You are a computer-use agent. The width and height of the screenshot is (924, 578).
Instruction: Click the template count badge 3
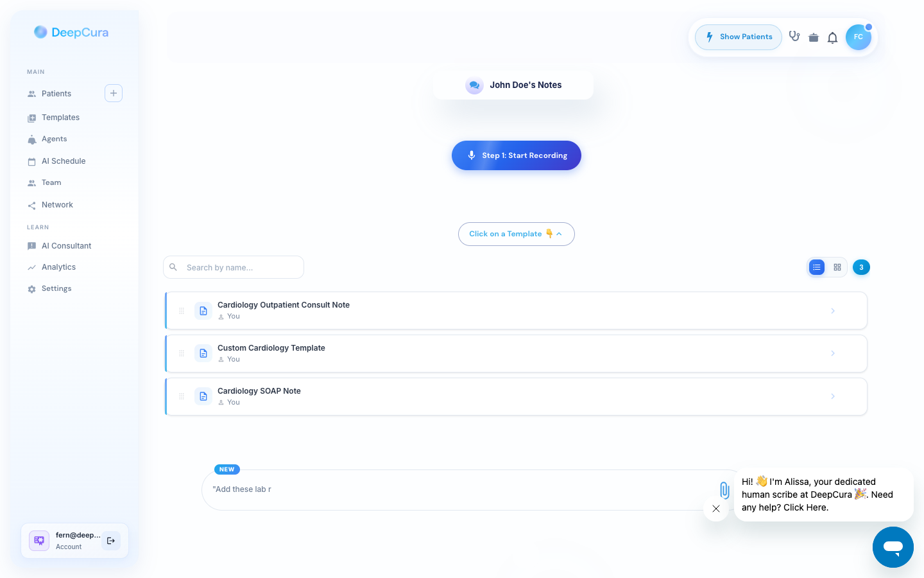tap(861, 267)
